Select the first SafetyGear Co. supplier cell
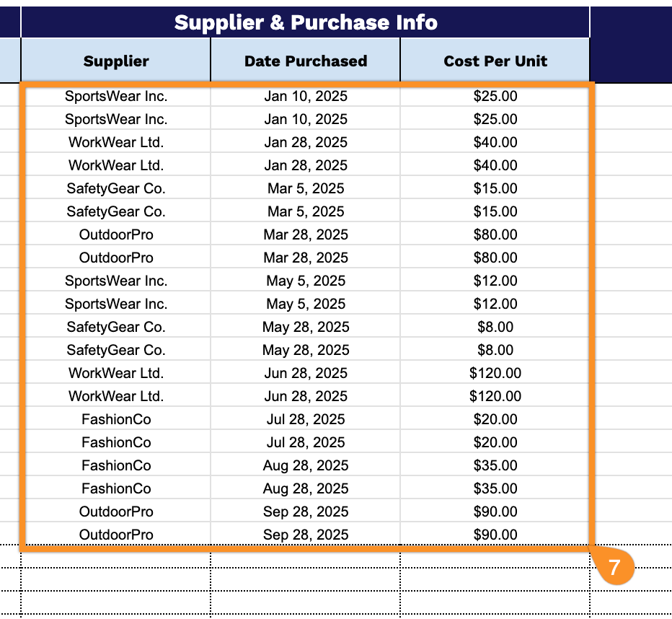Image resolution: width=672 pixels, height=619 pixels. [115, 188]
